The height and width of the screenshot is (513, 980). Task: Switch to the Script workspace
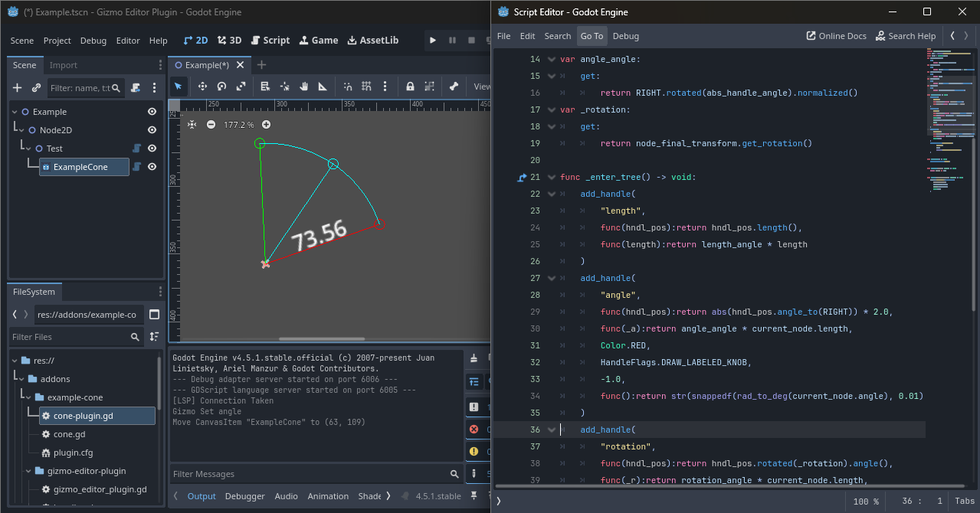(x=270, y=41)
